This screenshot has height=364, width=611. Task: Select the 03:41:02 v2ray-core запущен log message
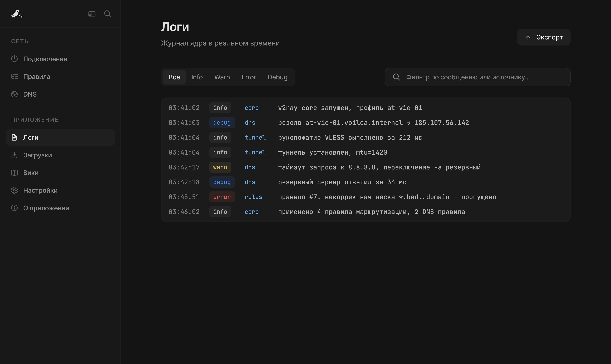click(x=350, y=108)
